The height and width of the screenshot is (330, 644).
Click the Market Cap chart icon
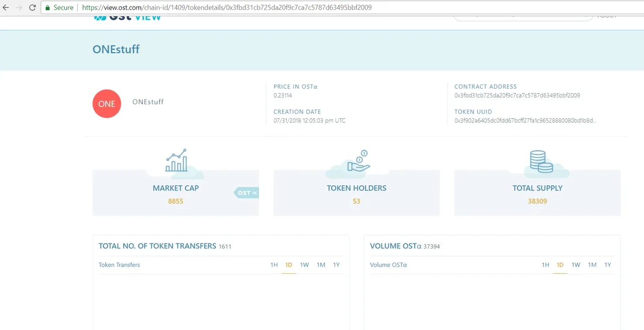coord(177,160)
